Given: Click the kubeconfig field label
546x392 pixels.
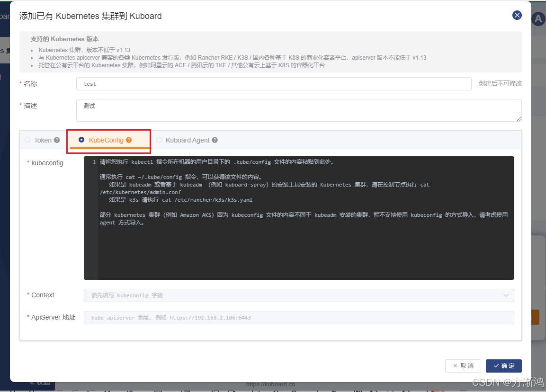Looking at the screenshot, I should point(47,163).
